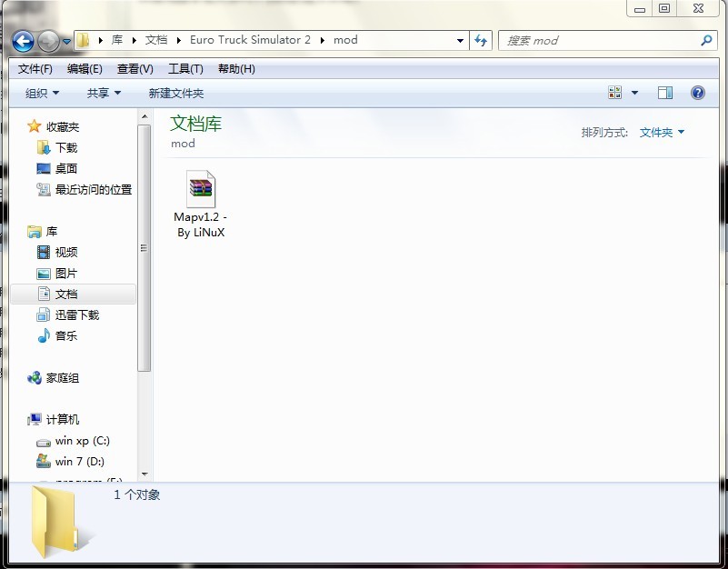
Task: Click the Help question mark icon
Action: tap(697, 93)
